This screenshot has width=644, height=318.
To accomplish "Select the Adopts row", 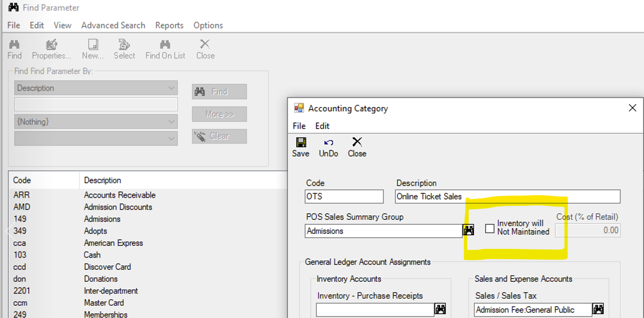I will (x=148, y=231).
